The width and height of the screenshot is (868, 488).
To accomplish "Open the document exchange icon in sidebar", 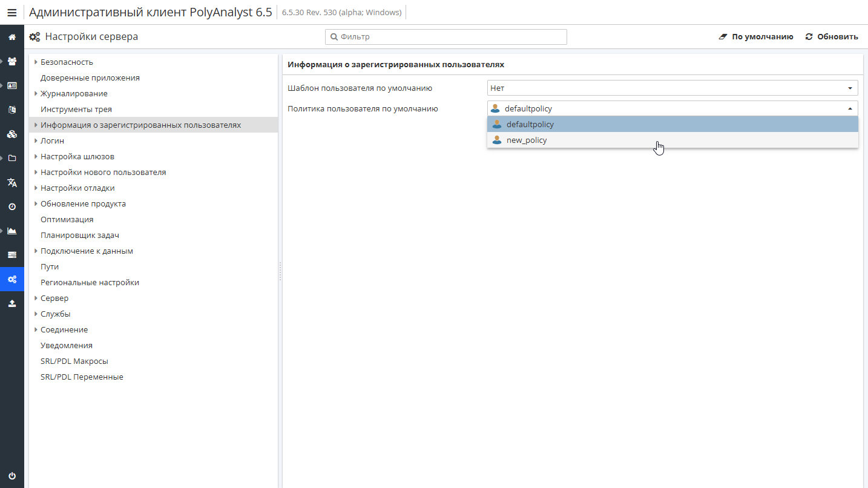I will [12, 110].
